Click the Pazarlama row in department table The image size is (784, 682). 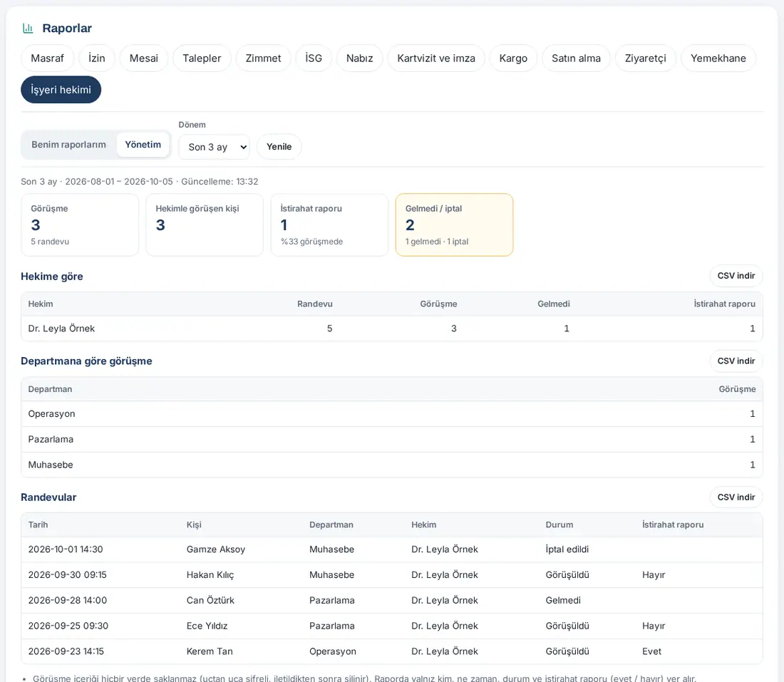tap(391, 439)
